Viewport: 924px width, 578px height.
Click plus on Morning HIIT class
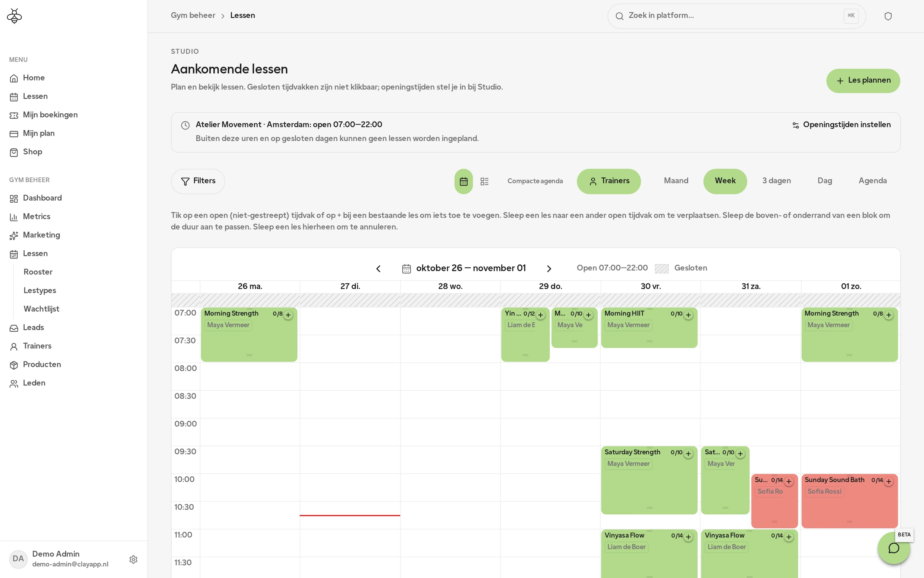coord(688,315)
